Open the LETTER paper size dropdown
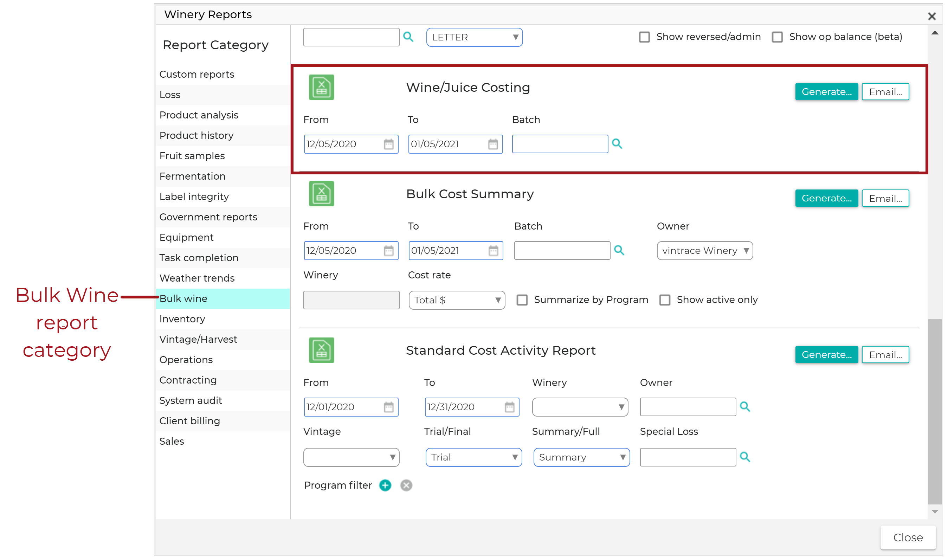The width and height of the screenshot is (948, 560). pos(474,37)
